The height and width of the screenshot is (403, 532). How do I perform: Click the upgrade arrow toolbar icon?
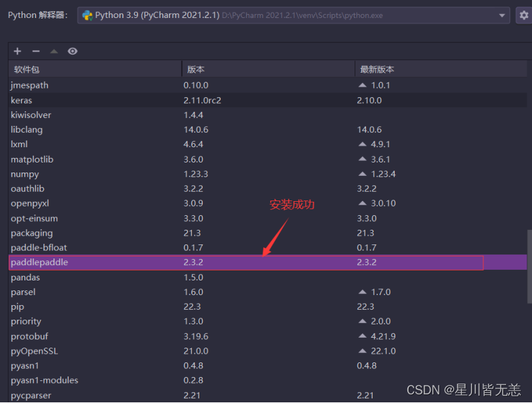point(54,51)
